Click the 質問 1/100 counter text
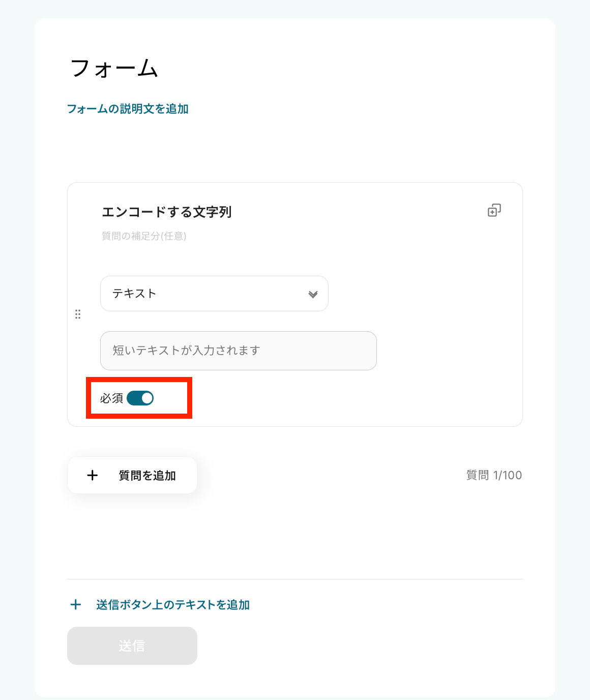This screenshot has width=590, height=700. (494, 475)
